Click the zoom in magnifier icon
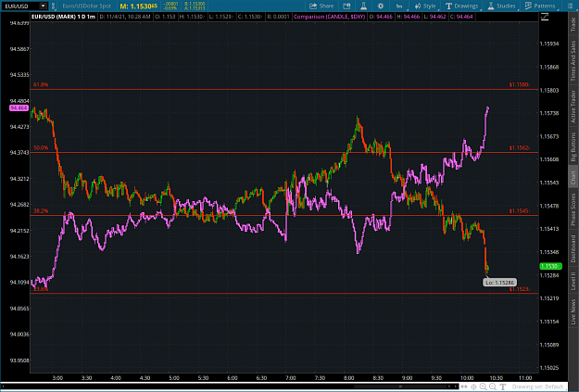Viewport: 579px width, 392px height. click(483, 386)
